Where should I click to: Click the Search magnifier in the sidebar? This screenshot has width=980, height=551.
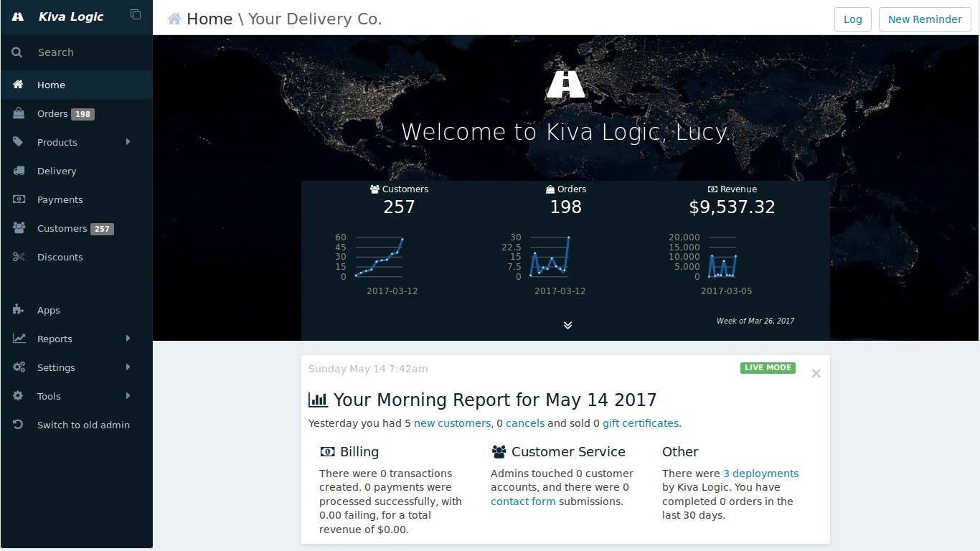(17, 52)
